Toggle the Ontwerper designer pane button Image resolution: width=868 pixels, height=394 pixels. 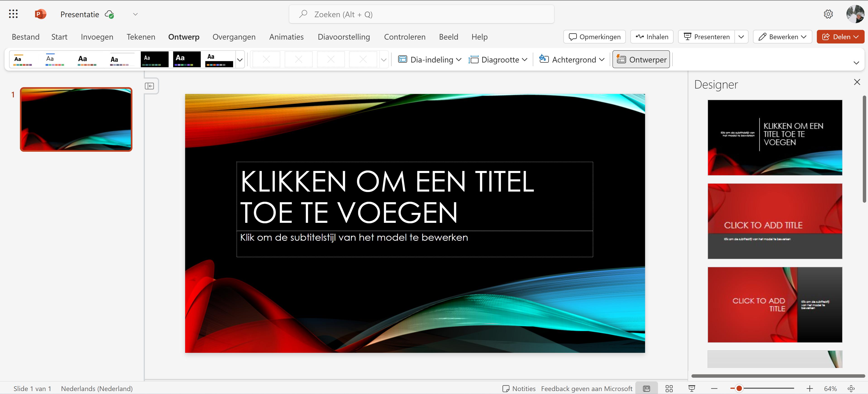[641, 60]
